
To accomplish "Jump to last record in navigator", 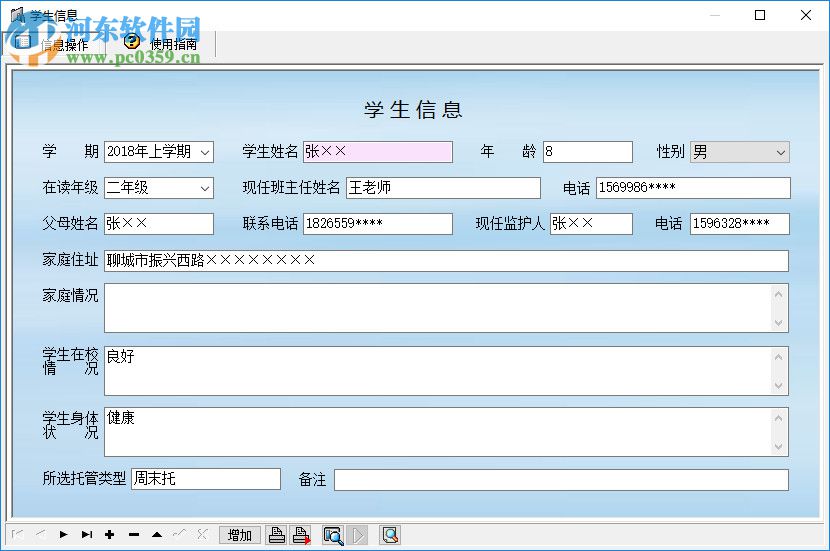I will tap(87, 535).
